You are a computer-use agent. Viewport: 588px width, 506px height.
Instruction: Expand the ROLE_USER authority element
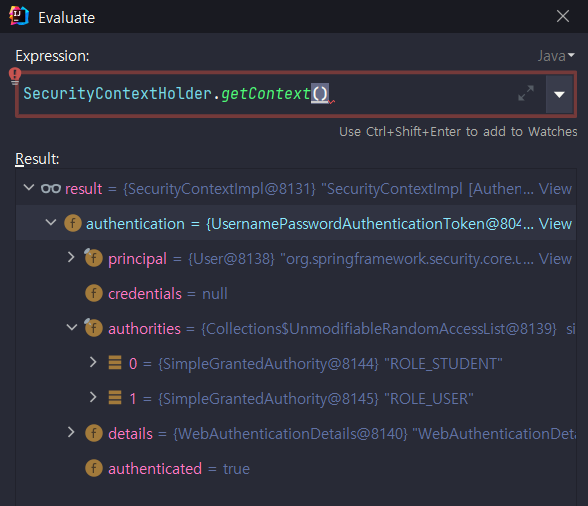[93, 397]
